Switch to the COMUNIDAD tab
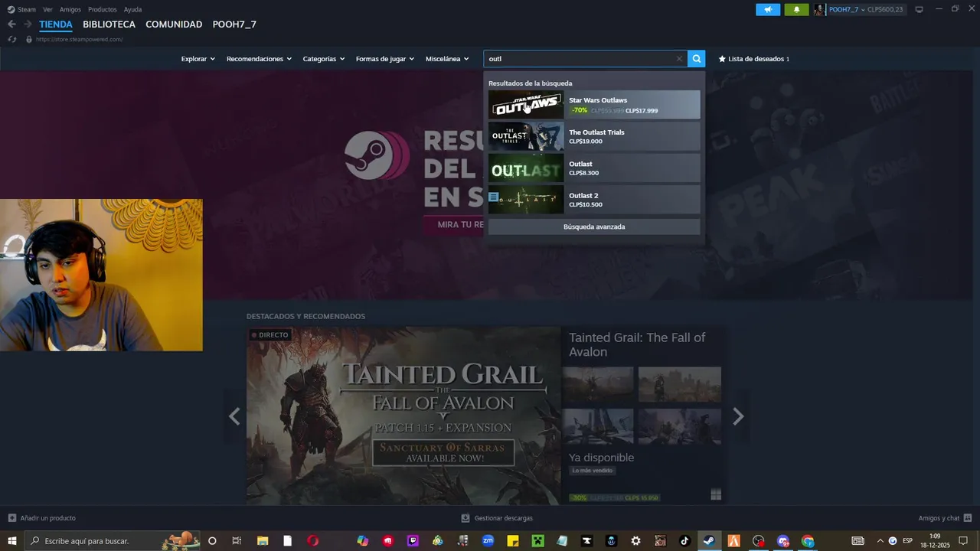 point(174,24)
